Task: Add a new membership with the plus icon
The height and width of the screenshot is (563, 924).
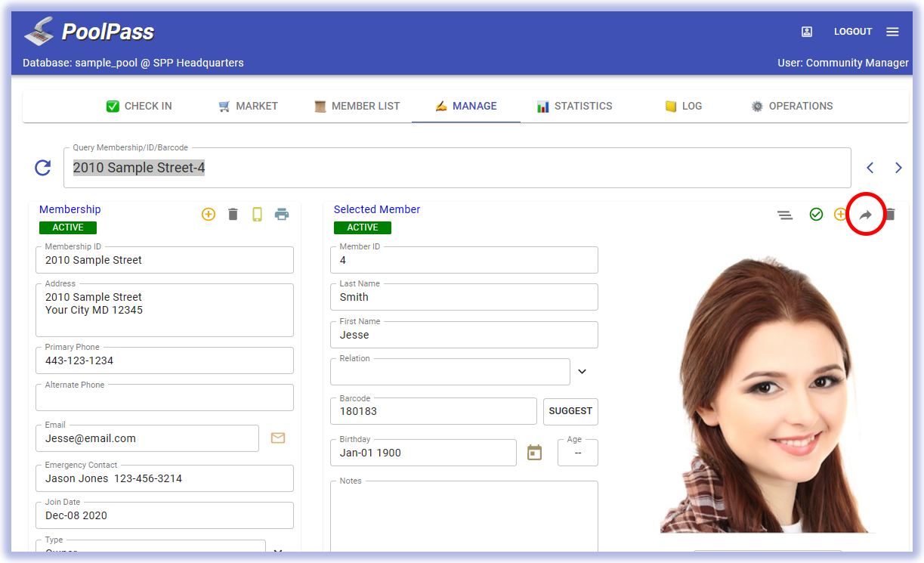Action: pos(209,215)
